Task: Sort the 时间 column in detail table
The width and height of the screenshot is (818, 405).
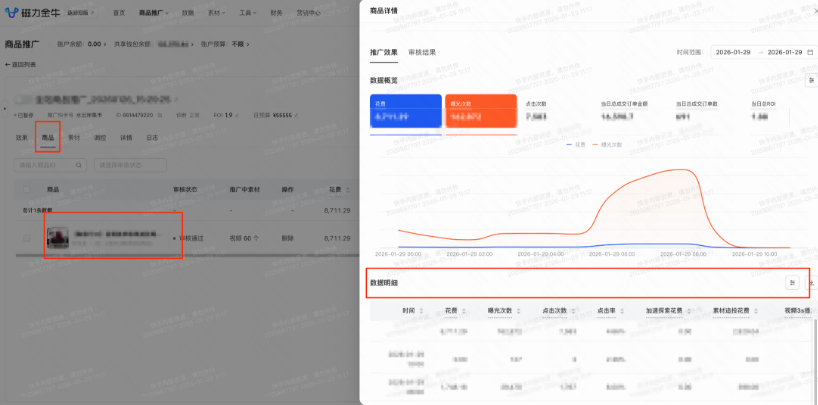Action: click(422, 311)
